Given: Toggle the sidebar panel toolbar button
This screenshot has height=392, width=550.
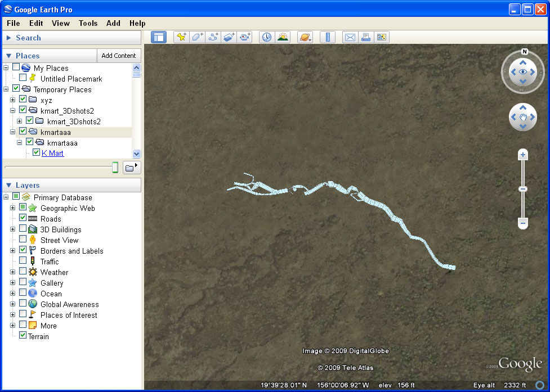Looking at the screenshot, I should point(159,37).
